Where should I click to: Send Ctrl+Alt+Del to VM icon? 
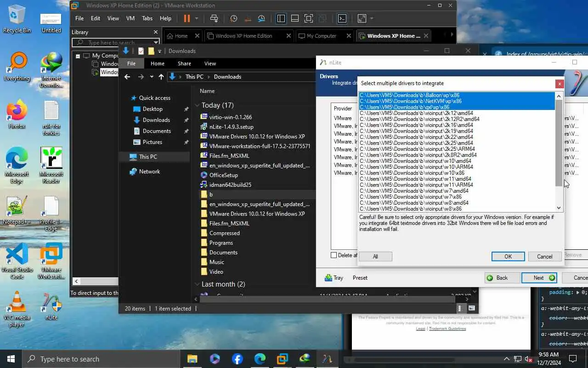(x=214, y=18)
